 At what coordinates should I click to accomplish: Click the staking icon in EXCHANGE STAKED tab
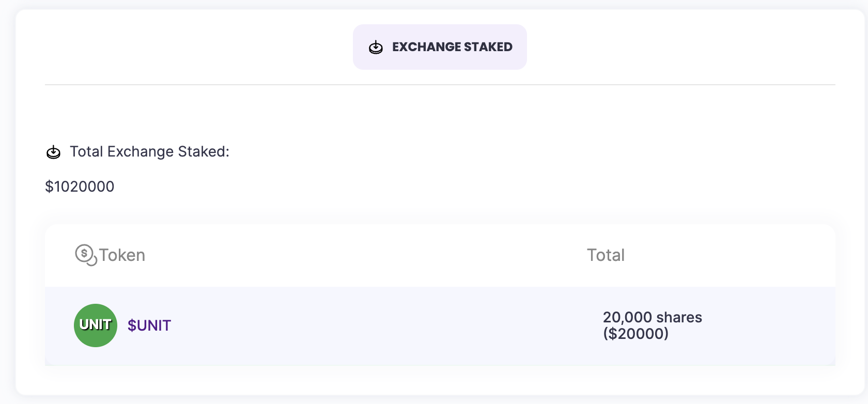pos(376,48)
